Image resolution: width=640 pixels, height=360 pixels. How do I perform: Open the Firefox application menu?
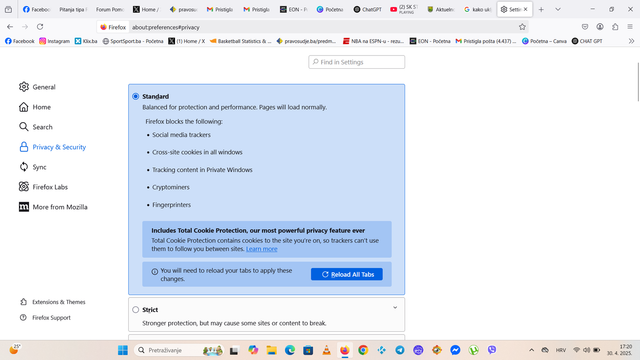click(x=630, y=27)
